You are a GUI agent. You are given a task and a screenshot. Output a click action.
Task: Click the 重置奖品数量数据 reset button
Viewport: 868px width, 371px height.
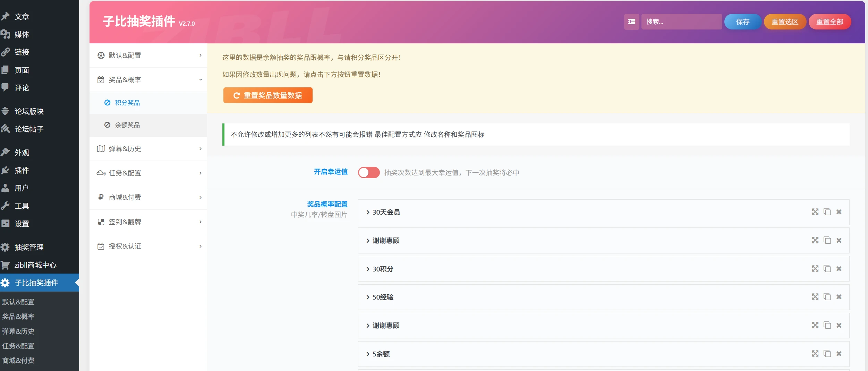point(267,95)
